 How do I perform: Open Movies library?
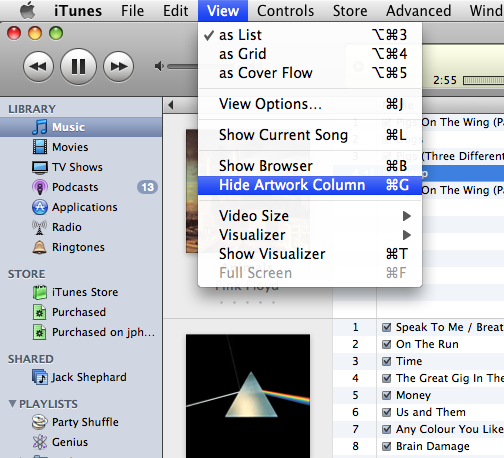tap(81, 147)
